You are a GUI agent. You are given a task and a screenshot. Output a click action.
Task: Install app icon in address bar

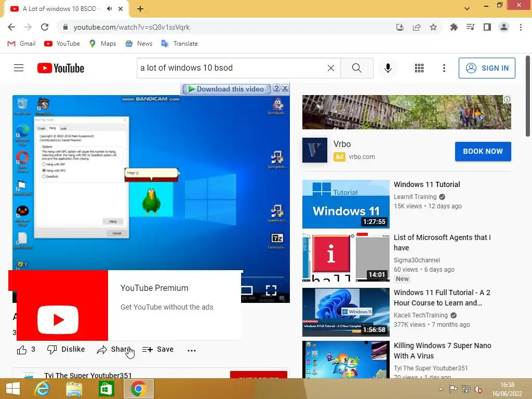(x=400, y=27)
